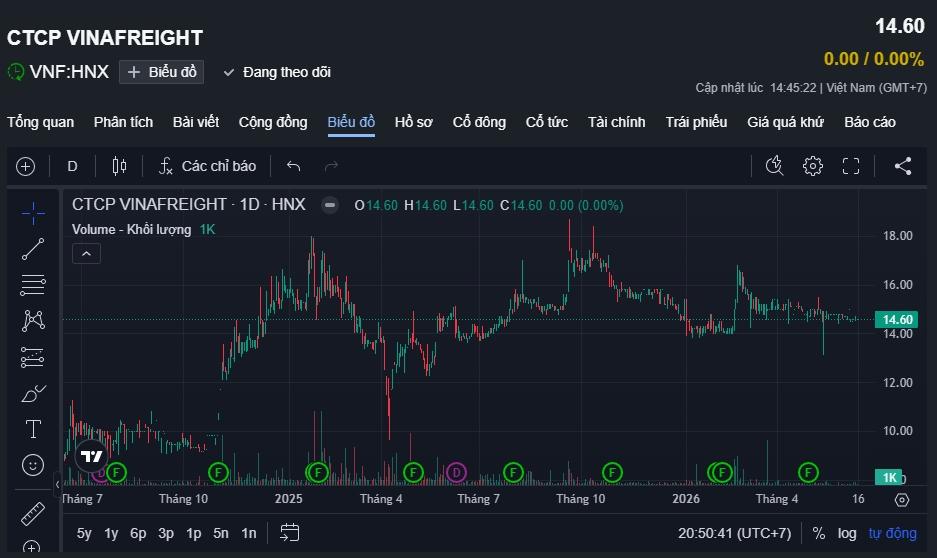This screenshot has width=937, height=558.
Task: Open the Báo cáo tab
Action: (870, 122)
